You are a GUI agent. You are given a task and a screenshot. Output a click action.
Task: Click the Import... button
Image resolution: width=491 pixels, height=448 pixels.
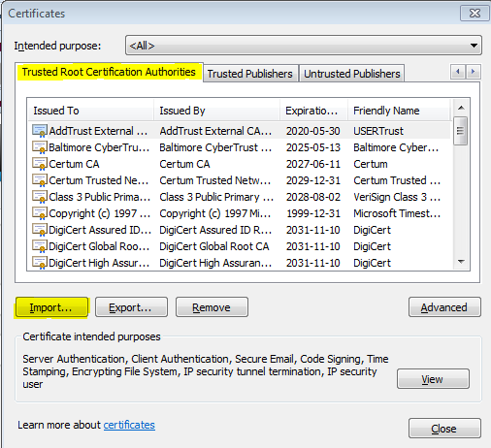click(x=51, y=307)
